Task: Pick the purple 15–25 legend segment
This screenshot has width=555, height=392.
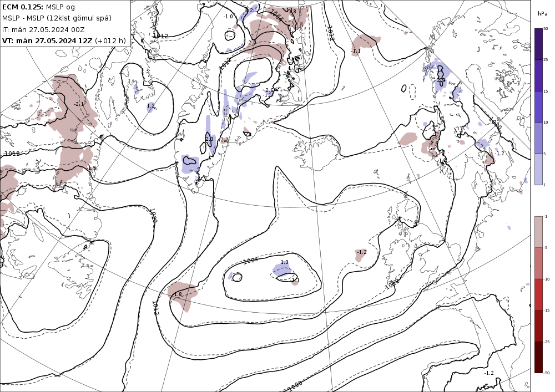Action: (538, 75)
